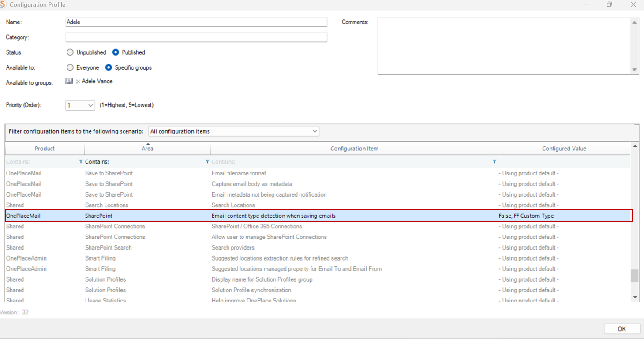
Task: Remove Adele Vance group with X icon
Action: coord(78,82)
